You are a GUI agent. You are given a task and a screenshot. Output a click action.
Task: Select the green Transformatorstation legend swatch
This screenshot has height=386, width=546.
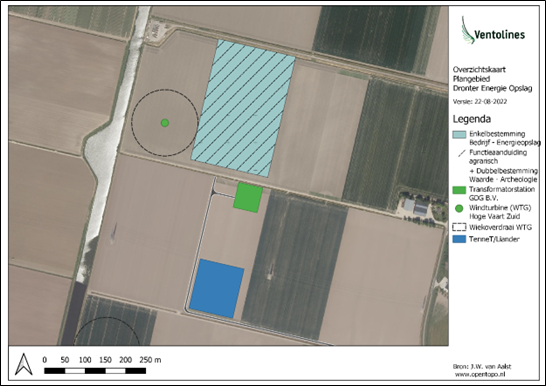tap(459, 190)
